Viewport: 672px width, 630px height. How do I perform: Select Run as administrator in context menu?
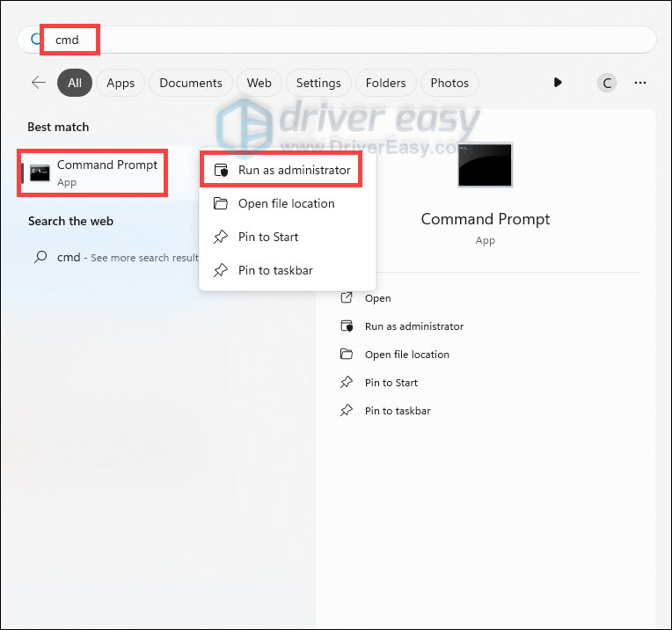pyautogui.click(x=294, y=170)
